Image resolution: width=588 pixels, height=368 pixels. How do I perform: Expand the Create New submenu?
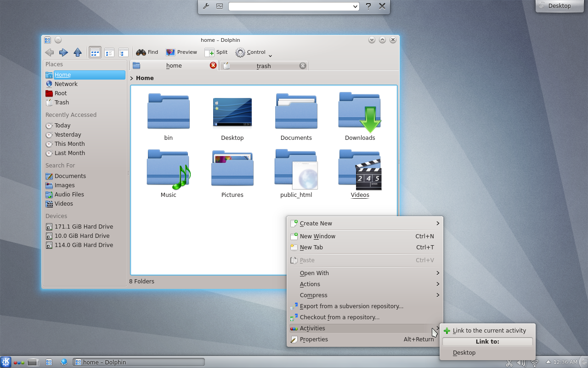[x=316, y=223]
